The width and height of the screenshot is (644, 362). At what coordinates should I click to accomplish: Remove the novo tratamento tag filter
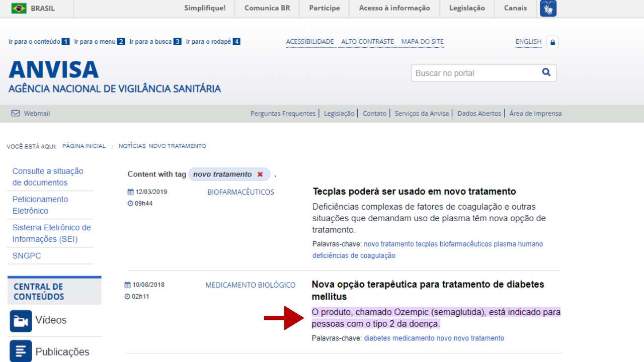point(260,174)
